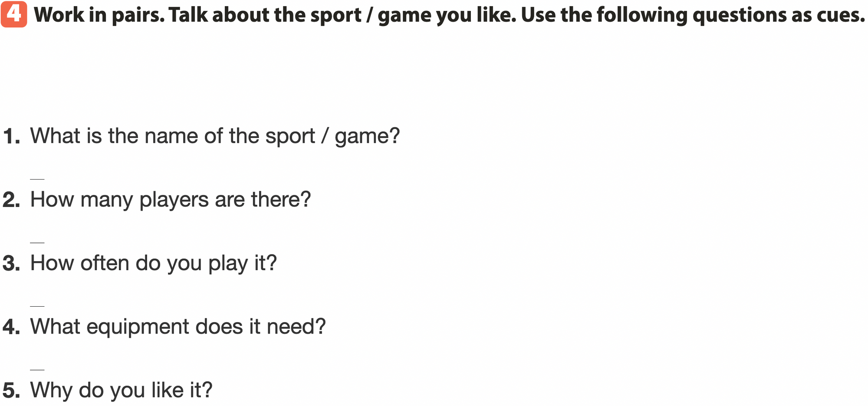Click the question "How often do you play it?"
Screen dimensions: 868x406
[153, 263]
